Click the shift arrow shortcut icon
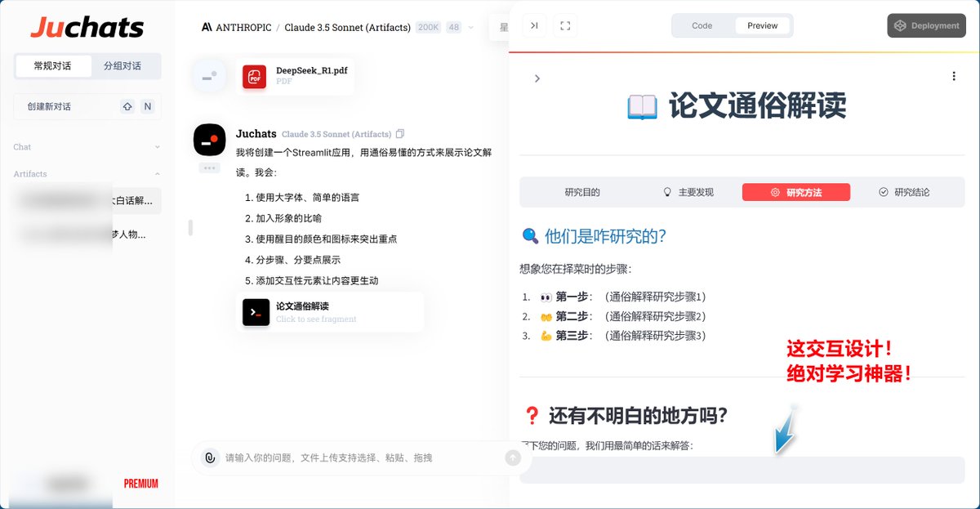Viewport: 980px width, 509px height. coord(127,106)
